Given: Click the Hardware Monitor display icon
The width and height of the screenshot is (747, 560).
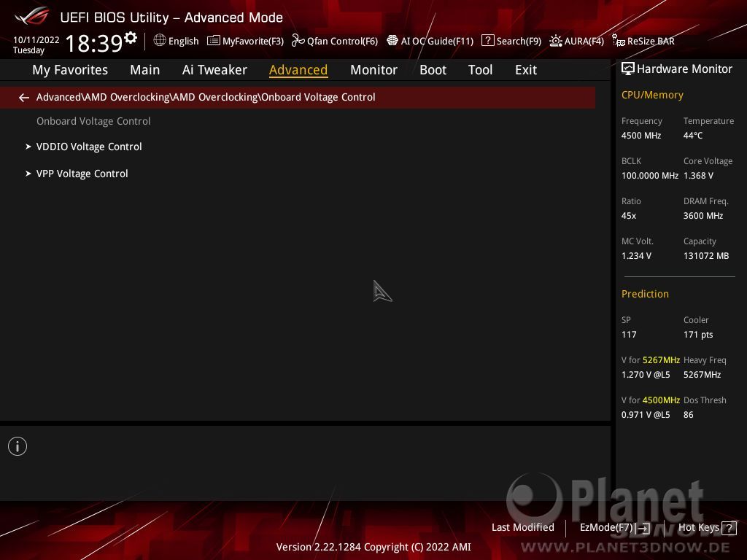Looking at the screenshot, I should (628, 69).
